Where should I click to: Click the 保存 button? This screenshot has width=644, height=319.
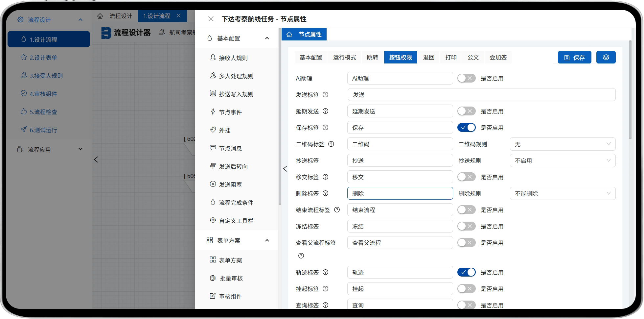tap(574, 57)
